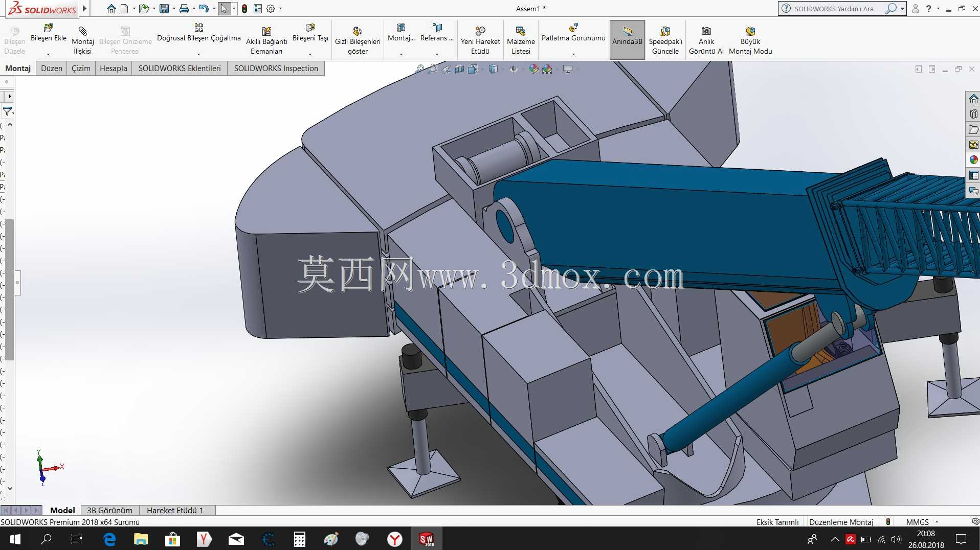980x550 pixels.
Task: Open the Montaj İlişkisi mate tool
Action: point(83,40)
